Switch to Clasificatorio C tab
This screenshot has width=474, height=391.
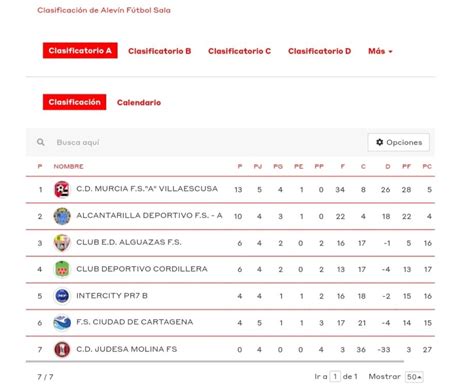(x=239, y=51)
